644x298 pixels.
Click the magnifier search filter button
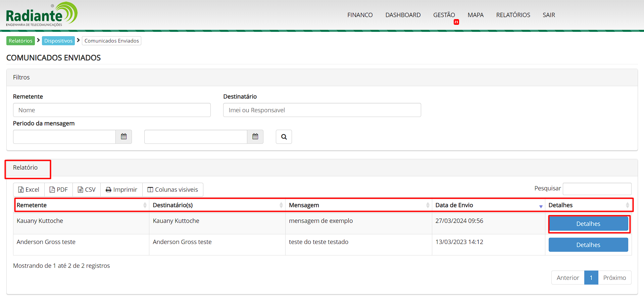click(x=284, y=137)
